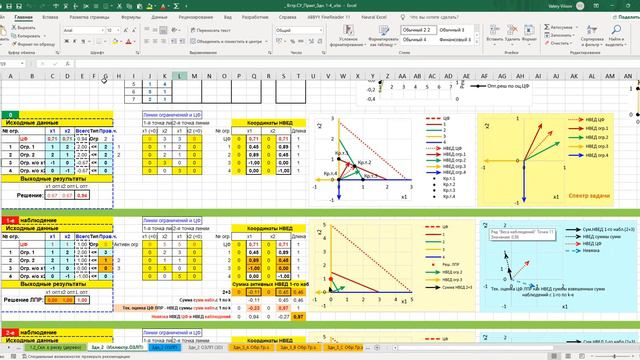This screenshot has width=640, height=360.
Task: Align text right
Action: tap(163, 41)
